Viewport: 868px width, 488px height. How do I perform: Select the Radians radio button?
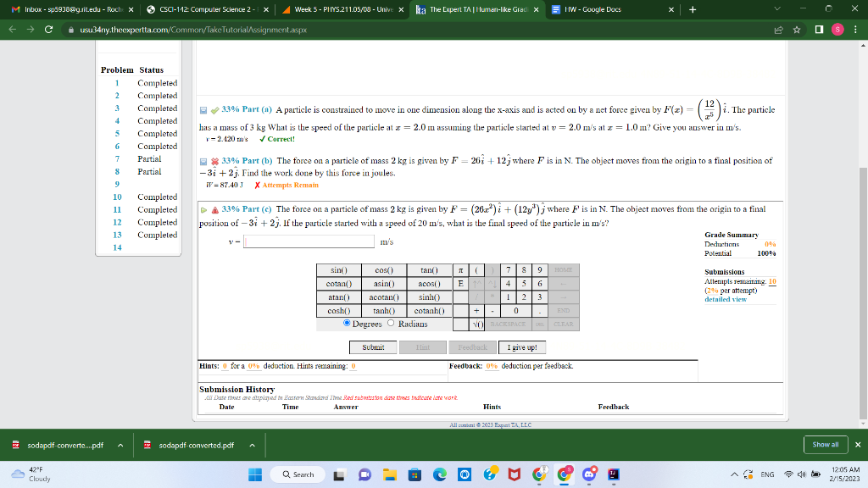(391, 324)
